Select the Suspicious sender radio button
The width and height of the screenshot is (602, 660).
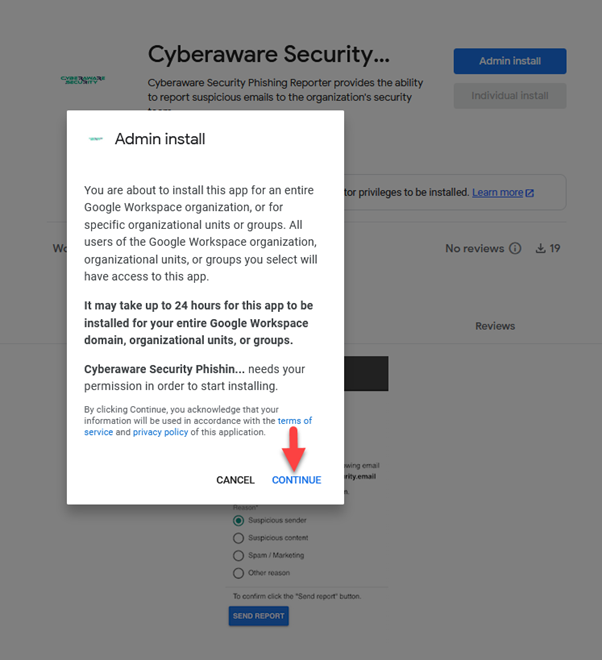click(x=238, y=520)
